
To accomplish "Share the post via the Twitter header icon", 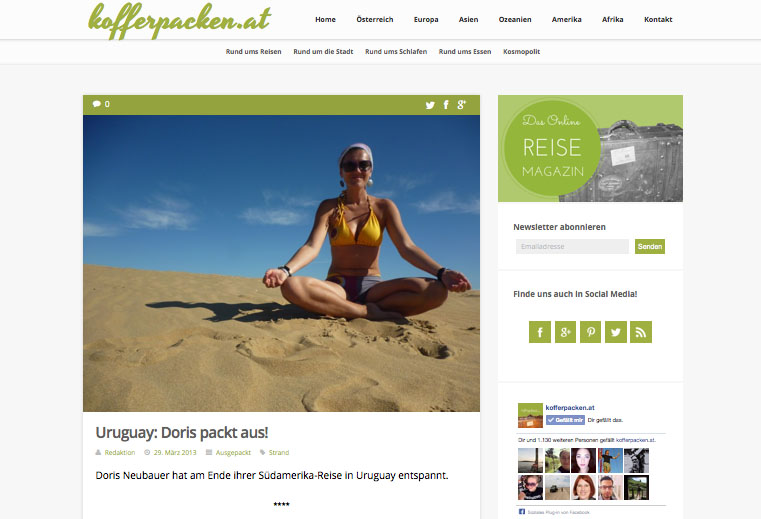I will 430,105.
